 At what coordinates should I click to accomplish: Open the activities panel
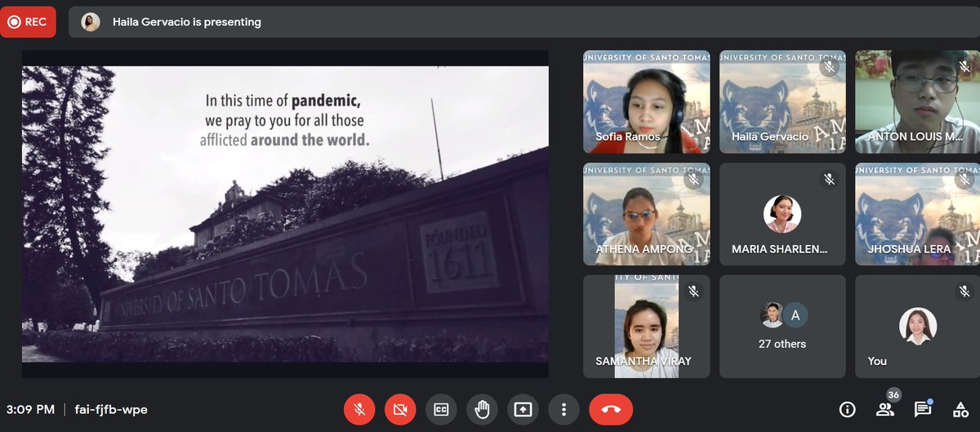pos(960,409)
